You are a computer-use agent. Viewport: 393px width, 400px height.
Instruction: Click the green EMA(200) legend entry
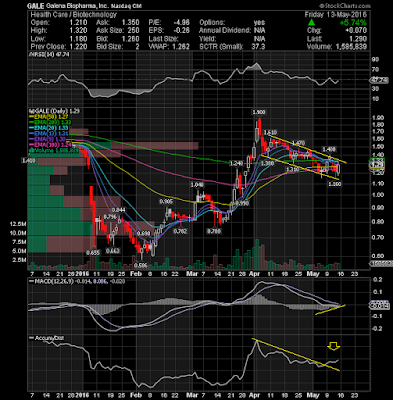point(49,122)
